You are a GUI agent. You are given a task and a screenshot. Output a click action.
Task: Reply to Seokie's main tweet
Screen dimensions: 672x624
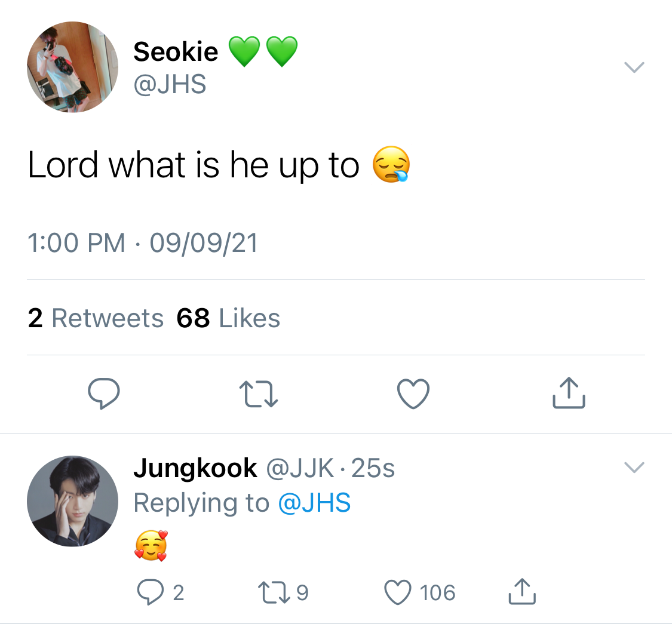pos(104,394)
